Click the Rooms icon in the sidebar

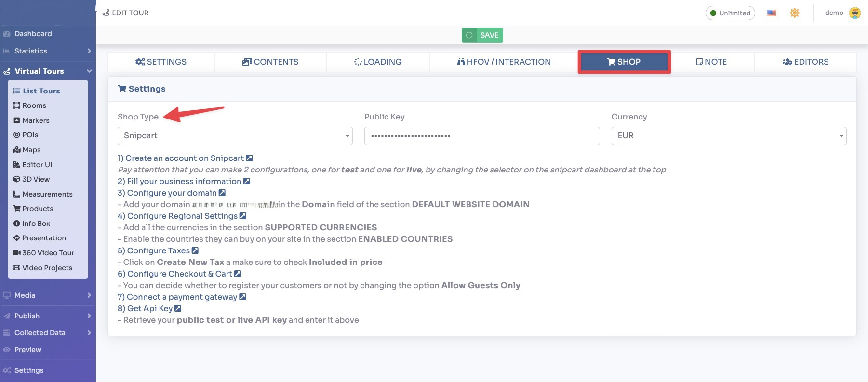[x=17, y=105]
